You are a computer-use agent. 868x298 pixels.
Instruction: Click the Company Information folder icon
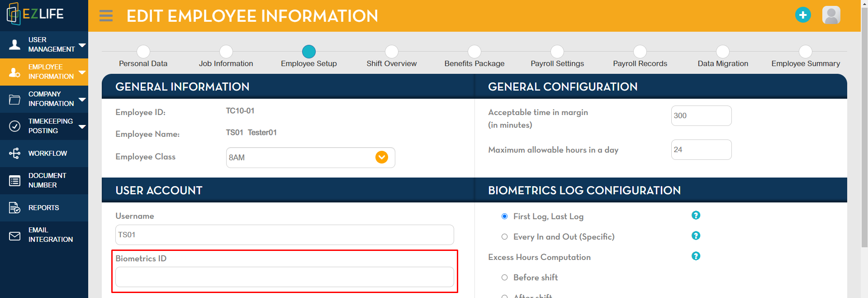pos(15,99)
